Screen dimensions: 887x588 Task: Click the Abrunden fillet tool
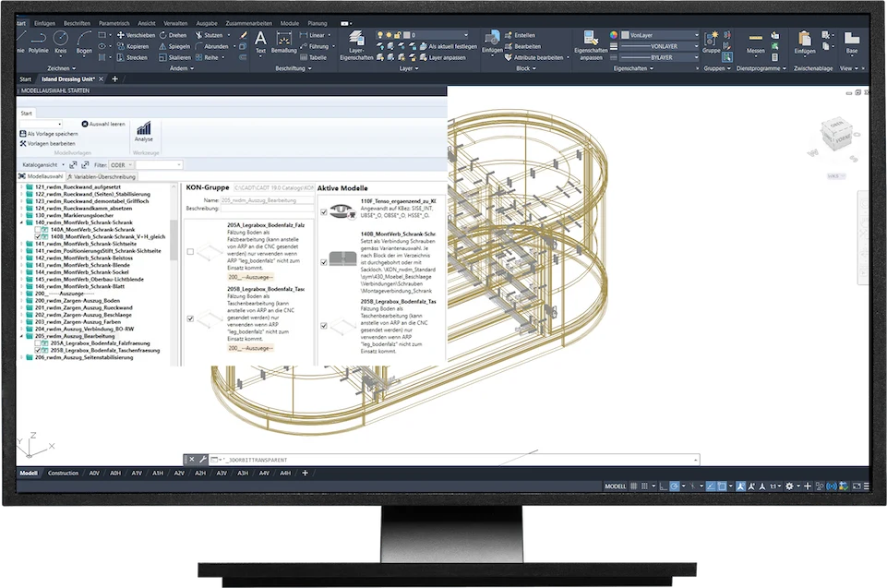211,46
